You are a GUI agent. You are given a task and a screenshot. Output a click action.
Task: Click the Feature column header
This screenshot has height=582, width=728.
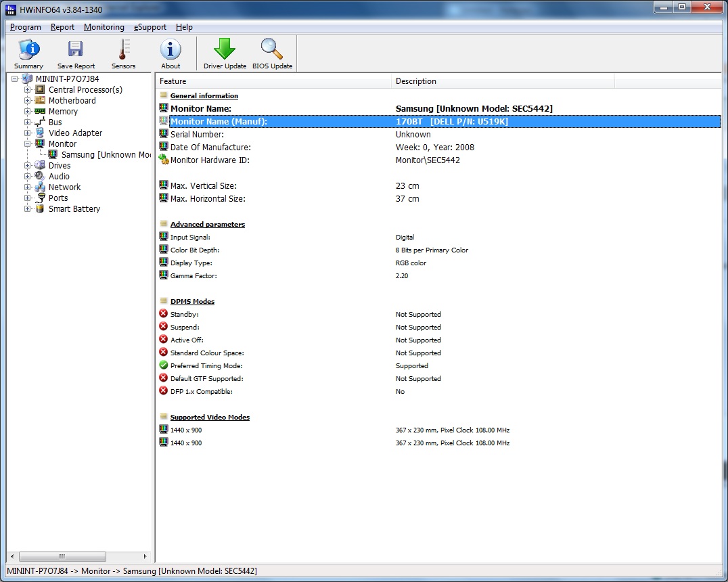click(x=273, y=81)
